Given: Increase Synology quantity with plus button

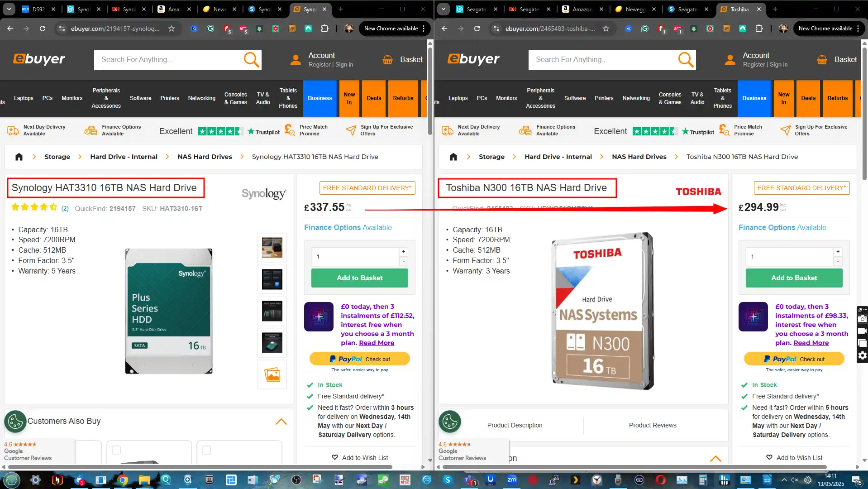Looking at the screenshot, I should click(x=403, y=252).
